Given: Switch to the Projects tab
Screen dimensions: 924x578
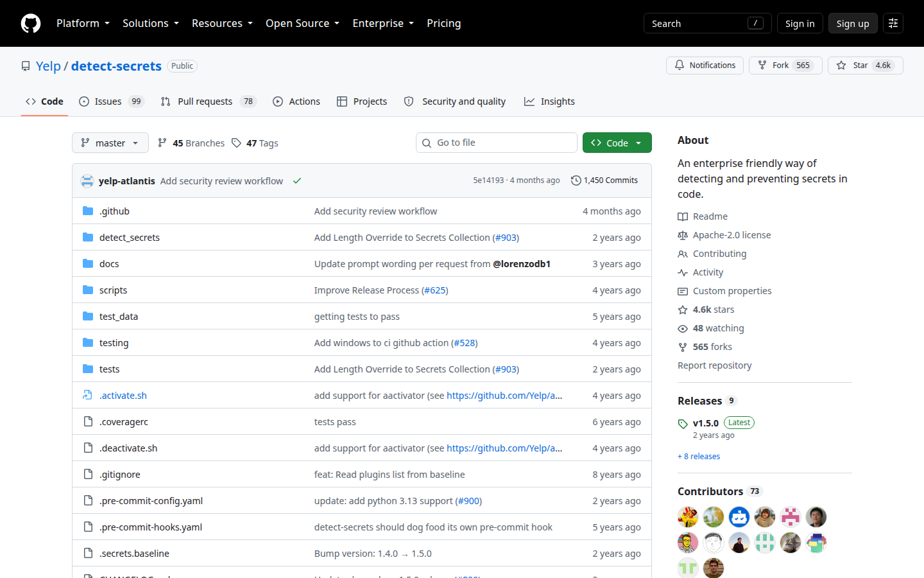Looking at the screenshot, I should click(x=362, y=101).
